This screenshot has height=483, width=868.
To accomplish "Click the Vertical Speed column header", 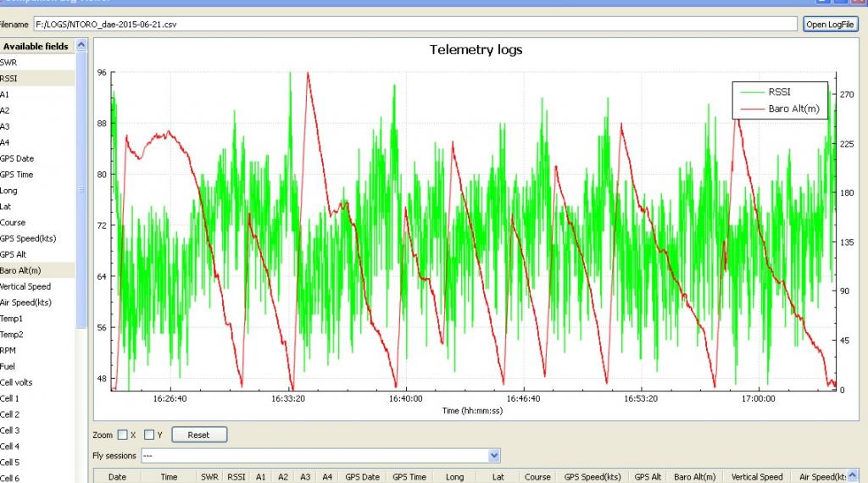I will click(756, 477).
